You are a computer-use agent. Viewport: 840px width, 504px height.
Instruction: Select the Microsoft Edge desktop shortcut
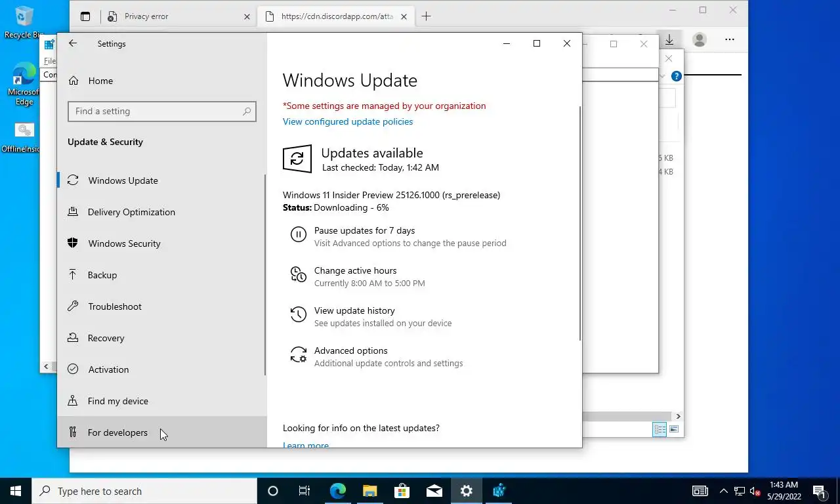(x=24, y=85)
